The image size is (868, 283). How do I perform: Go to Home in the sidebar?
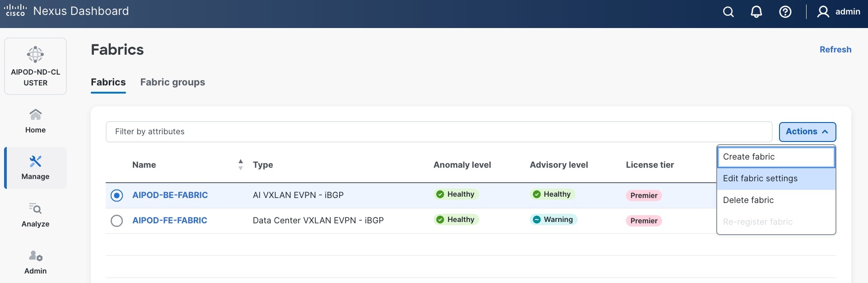tap(35, 120)
